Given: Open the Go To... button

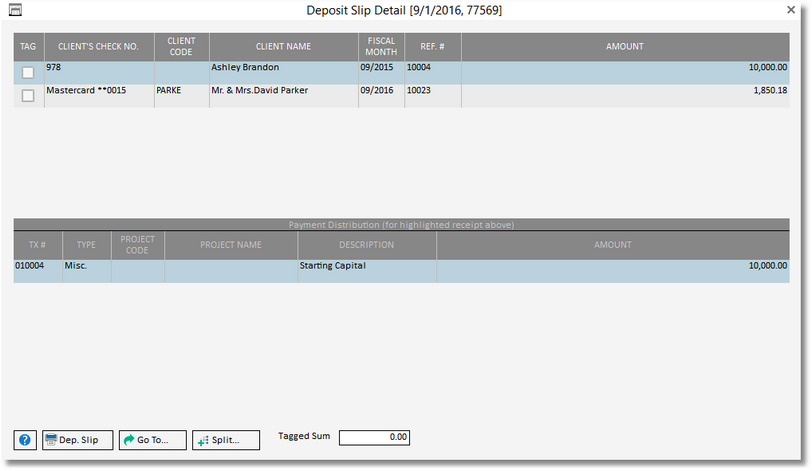Looking at the screenshot, I should coord(153,440).
